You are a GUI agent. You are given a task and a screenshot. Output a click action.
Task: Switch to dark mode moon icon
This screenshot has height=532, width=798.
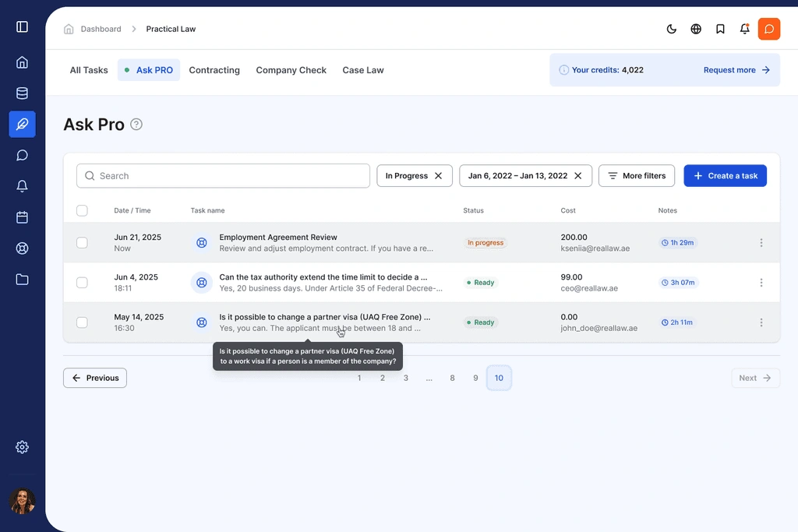[672, 30]
